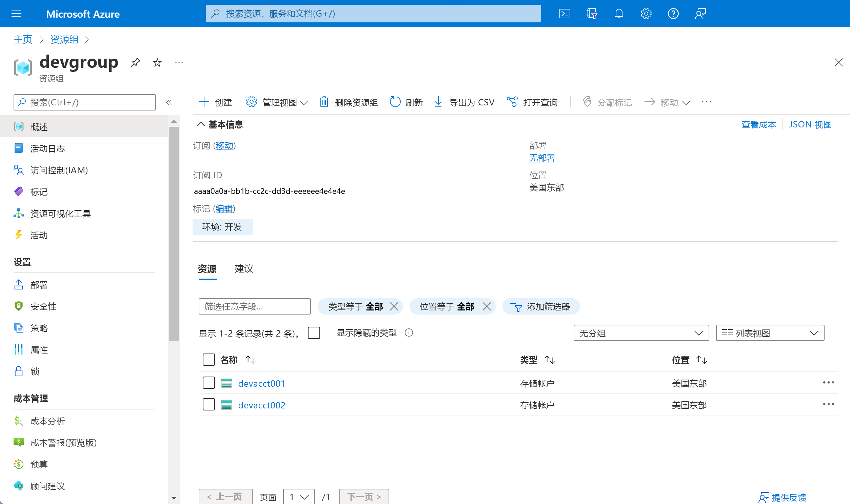This screenshot has height=504, width=850.
Task: Focus the top search resources box
Action: 373,14
